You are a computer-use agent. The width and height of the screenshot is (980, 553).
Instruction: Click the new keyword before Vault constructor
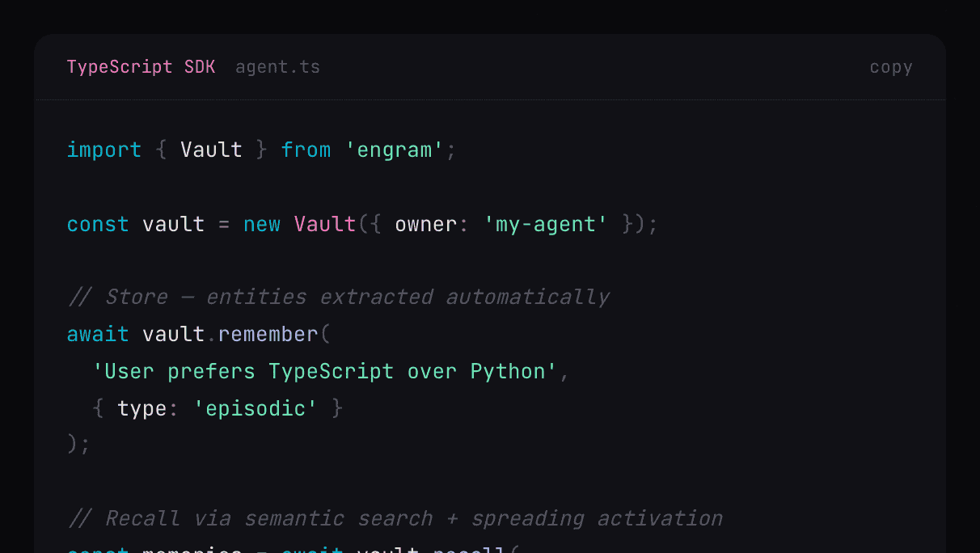[262, 224]
